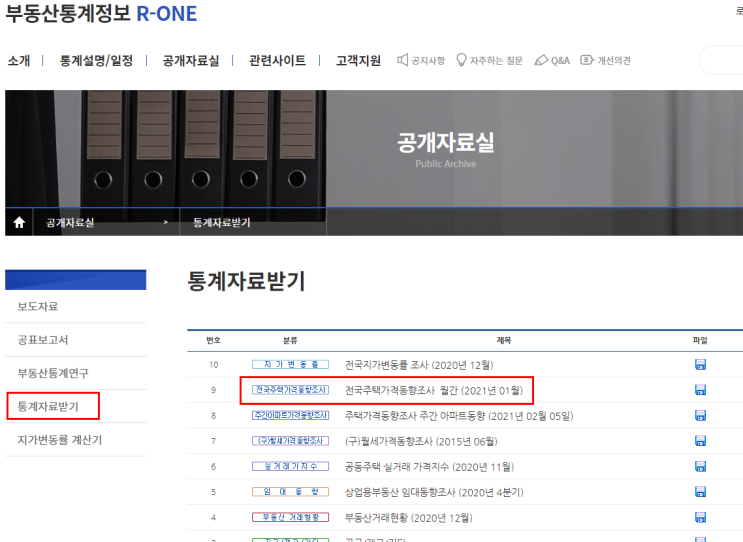Click the 부동산 거래현황 category badge
Screen dimensions: 743x542
[x=290, y=517]
